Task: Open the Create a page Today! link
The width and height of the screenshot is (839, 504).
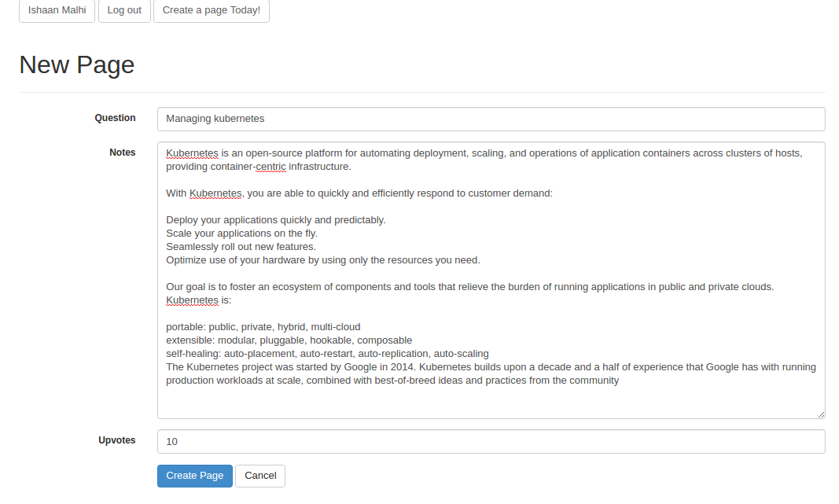Action: pyautogui.click(x=212, y=10)
